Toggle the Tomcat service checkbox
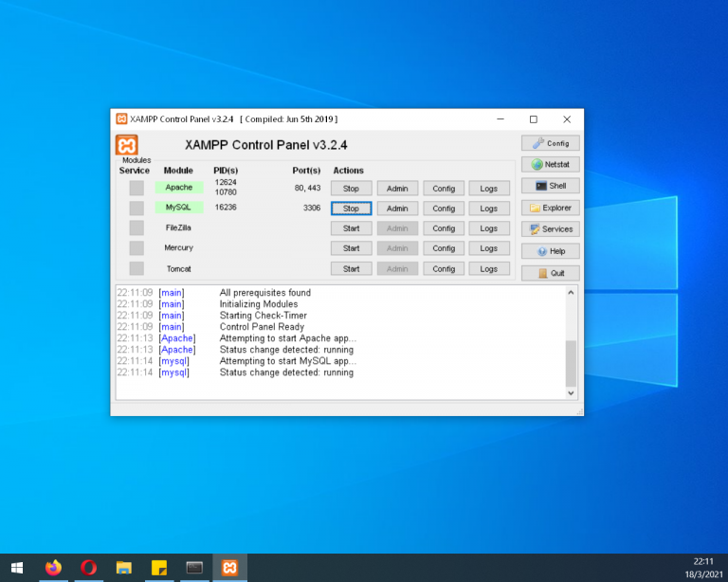The height and width of the screenshot is (582, 728). pos(136,268)
